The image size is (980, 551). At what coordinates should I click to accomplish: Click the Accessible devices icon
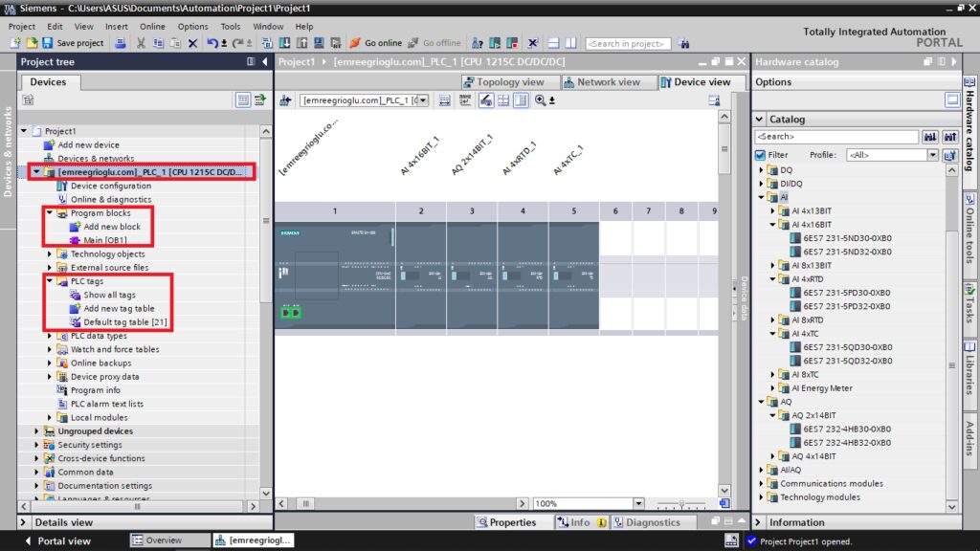tap(477, 43)
